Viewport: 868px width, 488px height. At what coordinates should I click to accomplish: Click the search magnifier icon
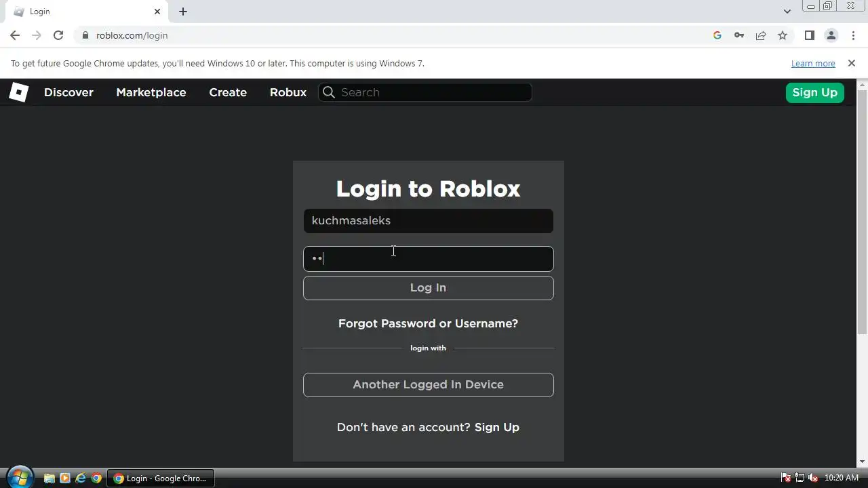[329, 92]
